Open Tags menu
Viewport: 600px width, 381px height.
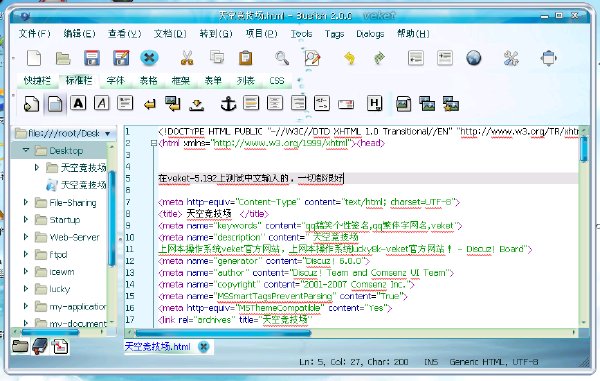coord(335,34)
